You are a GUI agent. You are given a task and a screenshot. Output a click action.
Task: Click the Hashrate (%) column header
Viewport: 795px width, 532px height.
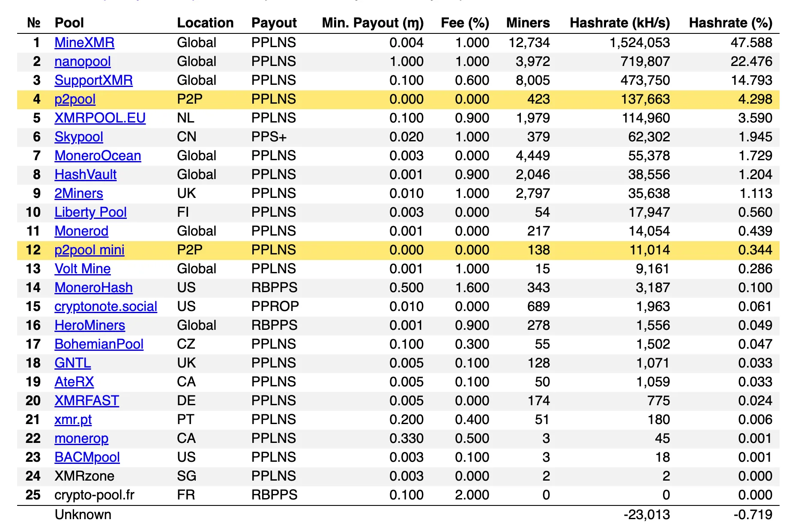pos(731,23)
